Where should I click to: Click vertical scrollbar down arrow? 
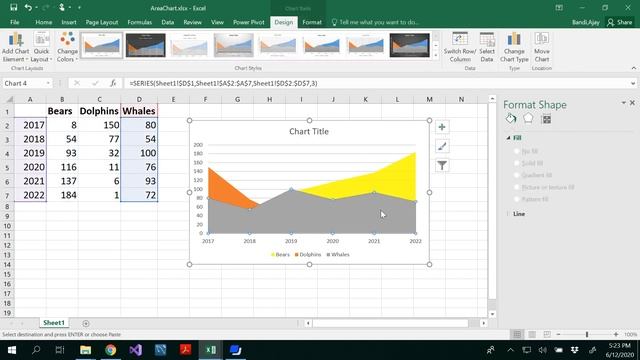(492, 314)
